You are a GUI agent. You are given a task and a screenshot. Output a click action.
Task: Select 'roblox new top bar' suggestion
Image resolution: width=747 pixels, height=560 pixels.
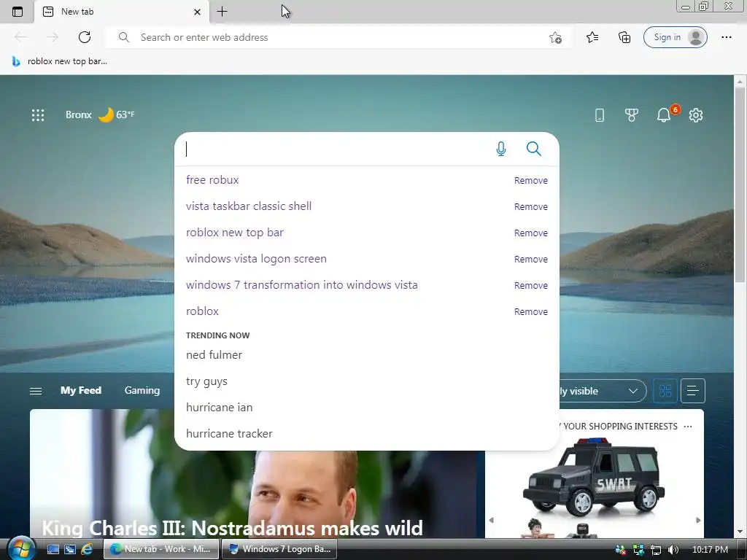tap(234, 233)
